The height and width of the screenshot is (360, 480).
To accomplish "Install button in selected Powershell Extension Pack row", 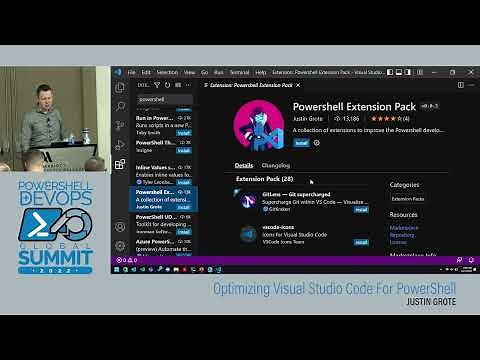I will click(184, 207).
